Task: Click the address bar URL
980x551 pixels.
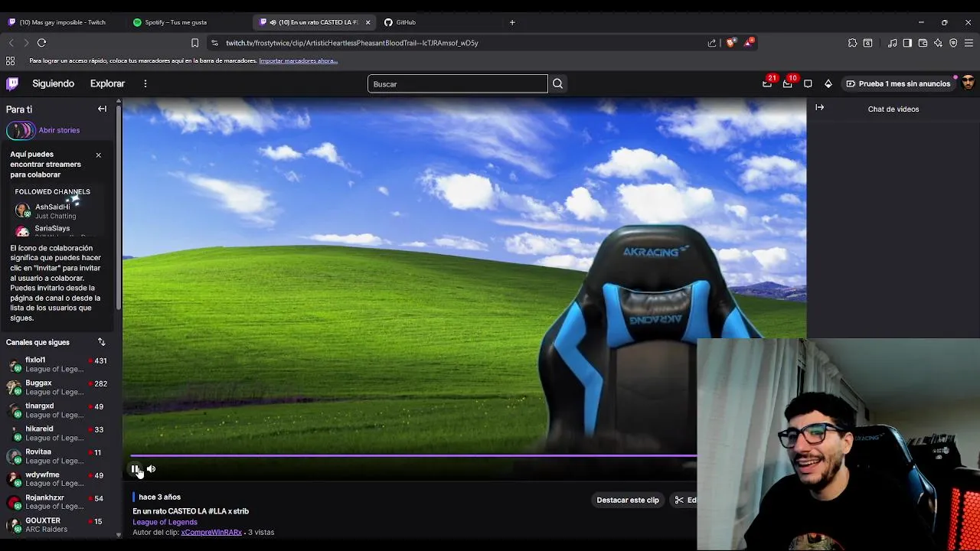Action: (x=352, y=43)
